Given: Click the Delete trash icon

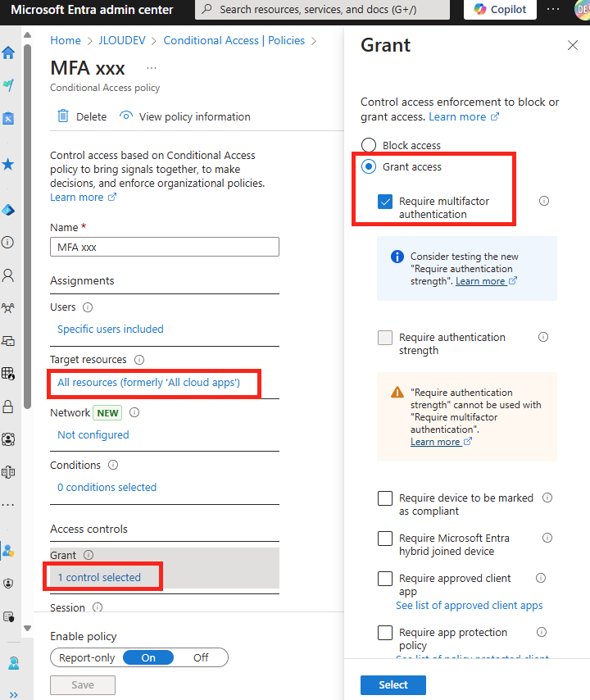Looking at the screenshot, I should (63, 116).
